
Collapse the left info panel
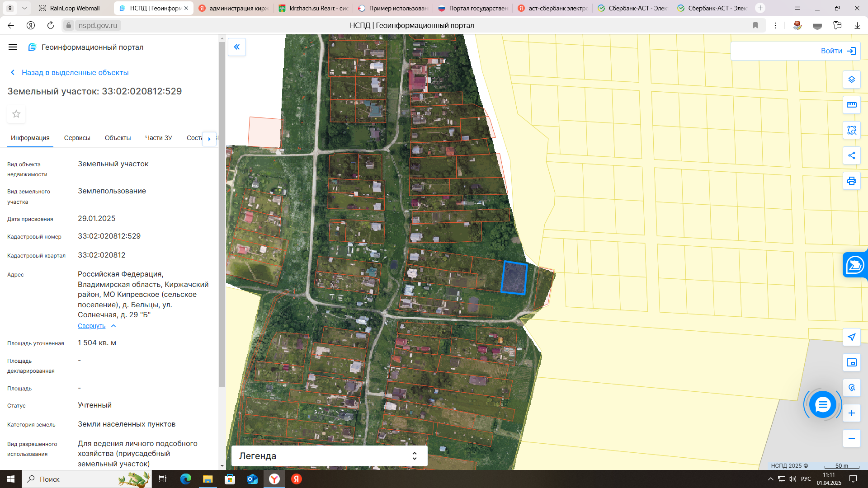tap(236, 47)
